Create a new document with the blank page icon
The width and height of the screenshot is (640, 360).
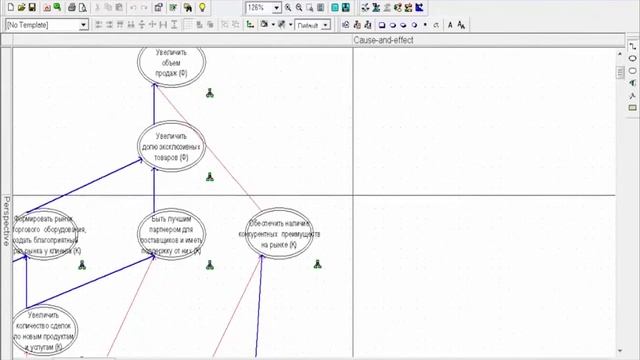11,7
